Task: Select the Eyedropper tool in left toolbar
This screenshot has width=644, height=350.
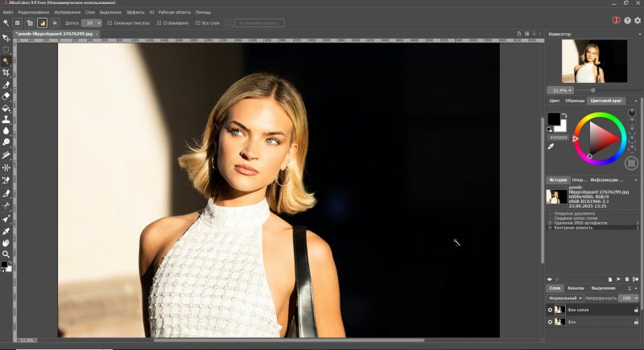Action: pos(6,231)
